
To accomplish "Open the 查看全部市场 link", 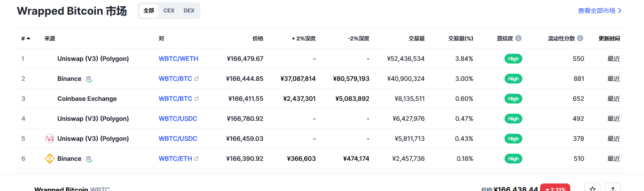I will point(600,11).
